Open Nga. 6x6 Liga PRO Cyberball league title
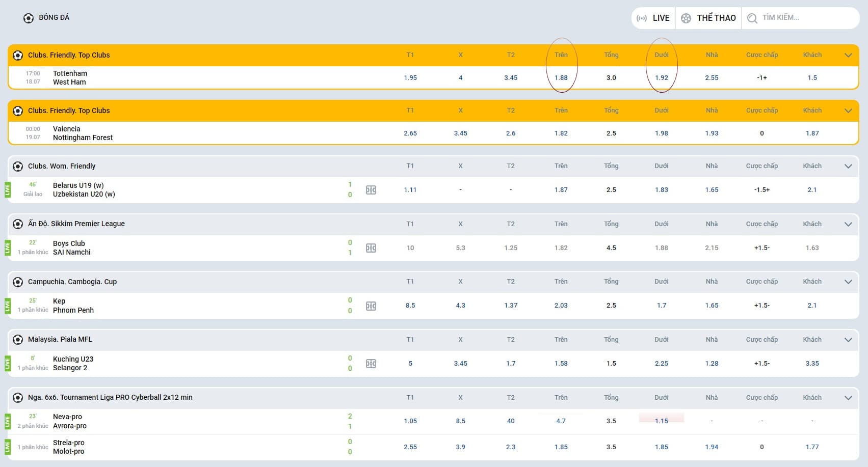This screenshot has width=868, height=467. [x=110, y=397]
